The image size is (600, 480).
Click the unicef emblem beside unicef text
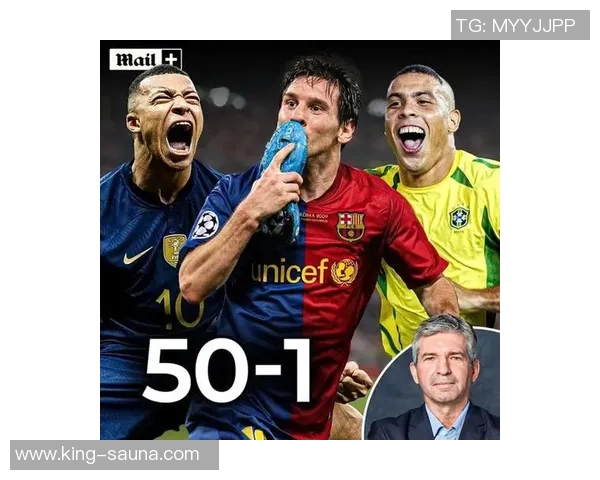345,272
